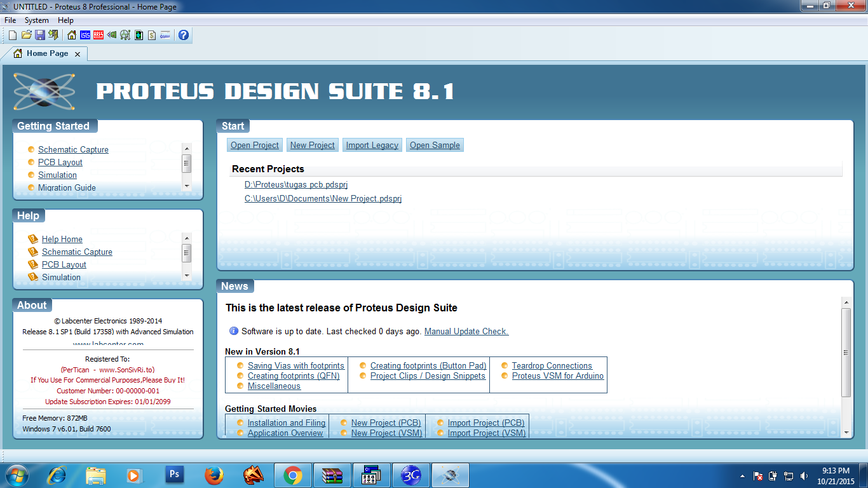The width and height of the screenshot is (868, 488).
Task: Open recent project tugas pcb.pdsprj
Action: [296, 184]
